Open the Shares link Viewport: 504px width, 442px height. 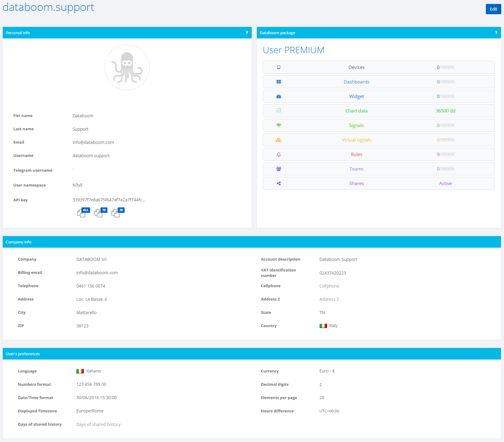coord(356,184)
